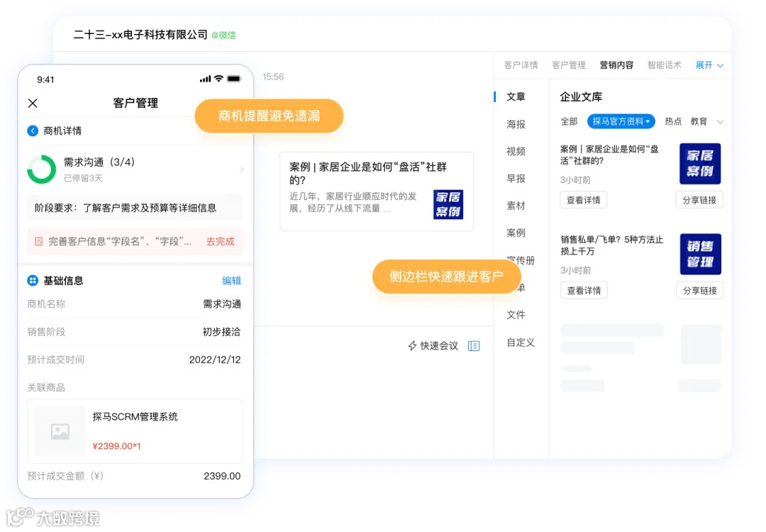Screen dimensions: 766x532
Task: Click the blue grid icon beside 基础信息
Action: click(x=34, y=280)
